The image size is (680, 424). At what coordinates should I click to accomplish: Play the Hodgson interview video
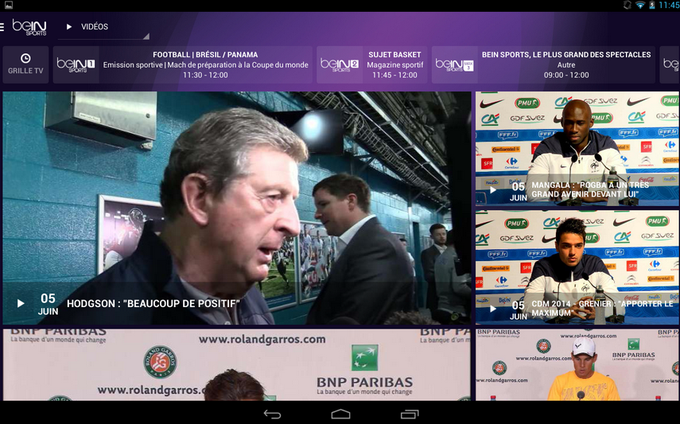(x=20, y=303)
